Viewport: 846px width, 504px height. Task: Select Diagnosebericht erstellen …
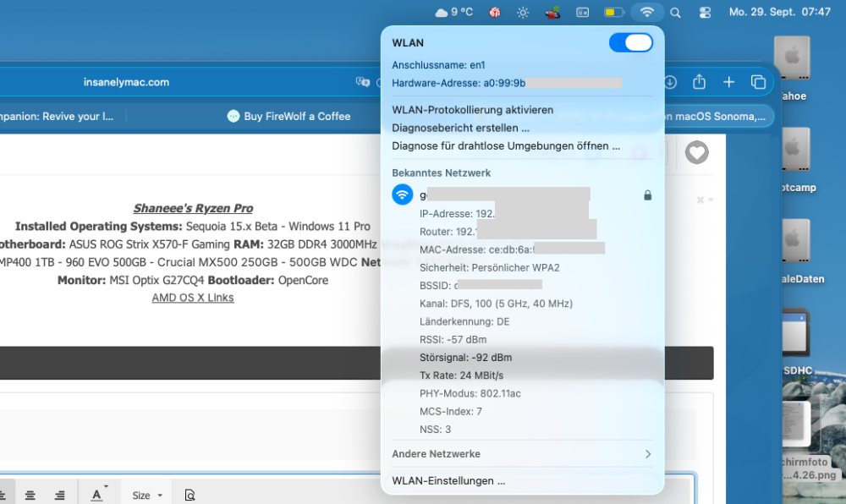tap(460, 128)
